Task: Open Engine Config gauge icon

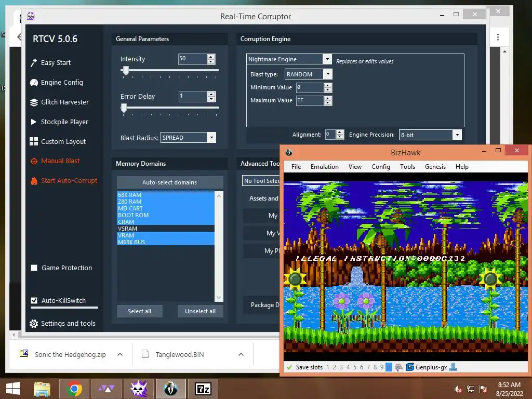Action: click(x=34, y=83)
